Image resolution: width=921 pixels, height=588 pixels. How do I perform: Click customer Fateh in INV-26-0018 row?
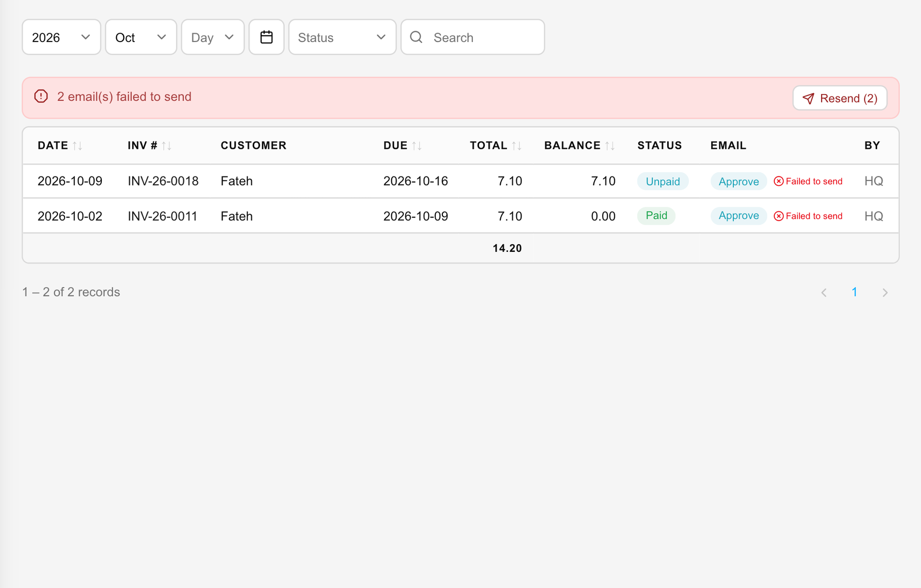tap(237, 181)
